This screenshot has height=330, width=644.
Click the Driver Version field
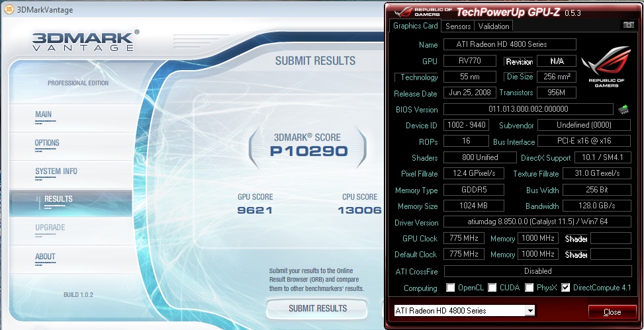(x=537, y=222)
